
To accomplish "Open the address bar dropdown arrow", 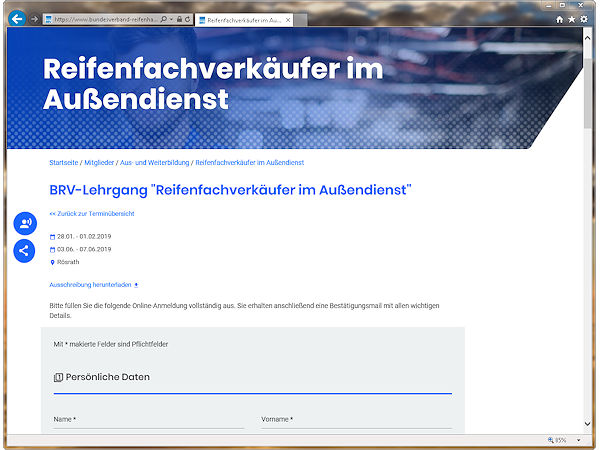I will (x=171, y=19).
